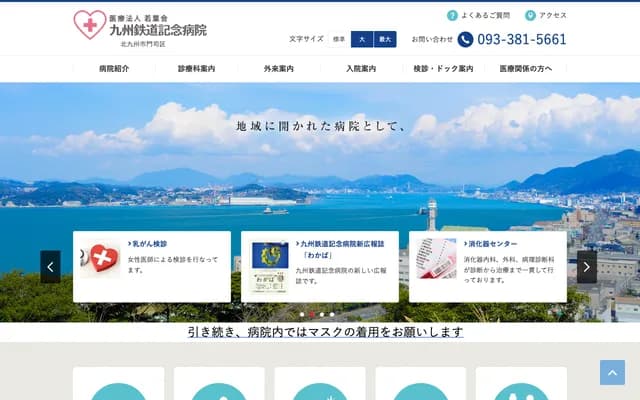Click the location pin access icon
The image size is (640, 400).
coord(530,16)
